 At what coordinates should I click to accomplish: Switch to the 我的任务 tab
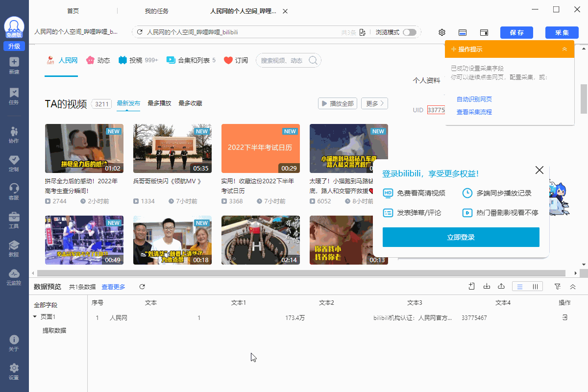[x=156, y=11]
